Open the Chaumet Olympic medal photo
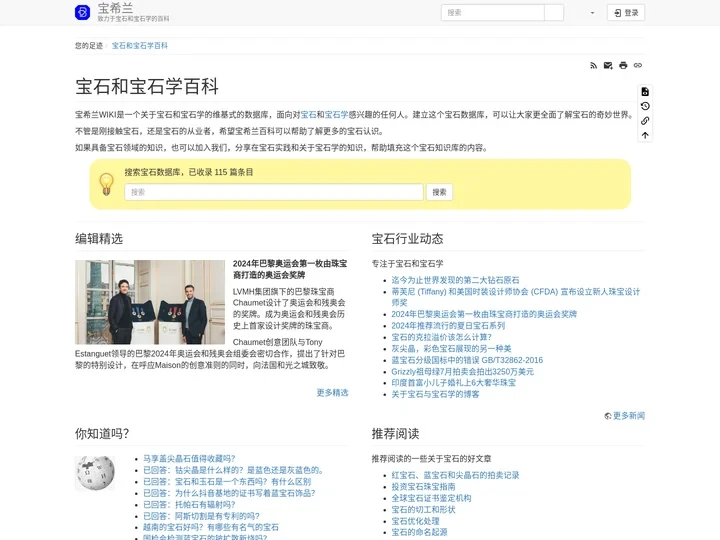720x540 pixels. coord(150,302)
